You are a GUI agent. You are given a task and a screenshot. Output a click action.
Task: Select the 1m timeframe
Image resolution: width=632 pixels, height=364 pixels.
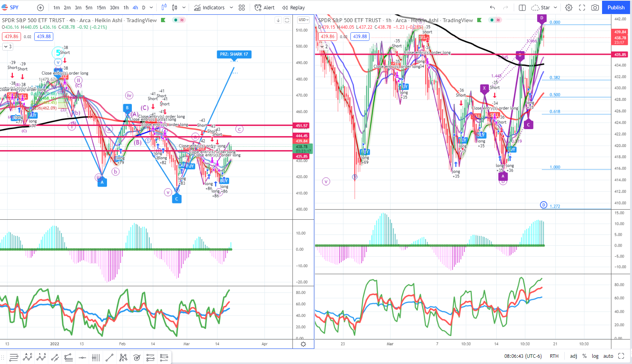pos(56,7)
